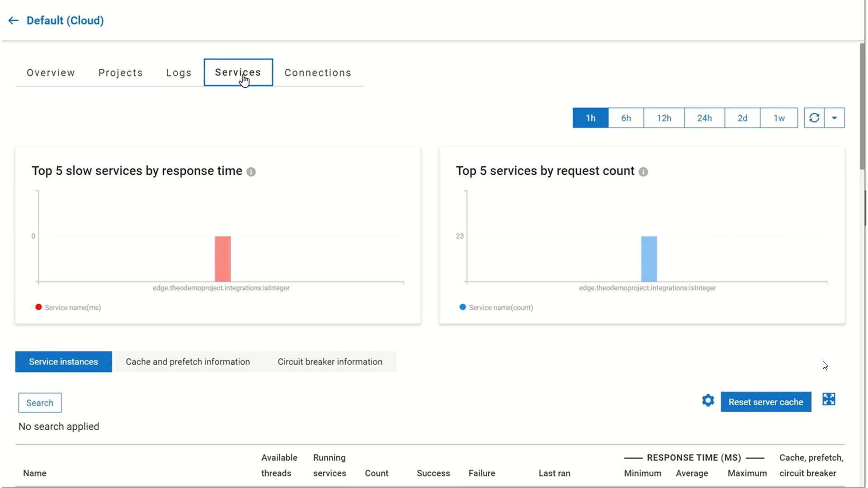Switch to Circuit breaker information

tap(330, 361)
